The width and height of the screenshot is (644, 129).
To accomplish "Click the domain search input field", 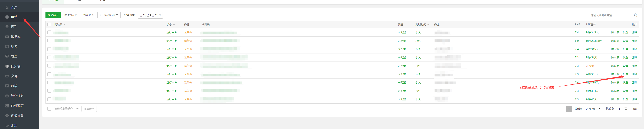I will tap(610, 15).
